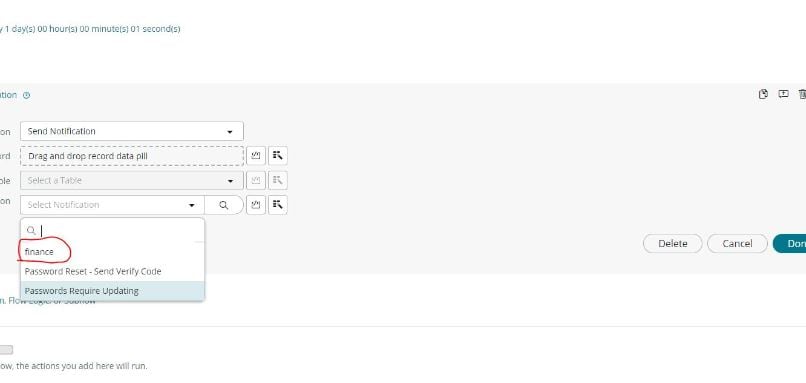
Task: Toggle the grey switch near the bottom left
Action: [6, 350]
